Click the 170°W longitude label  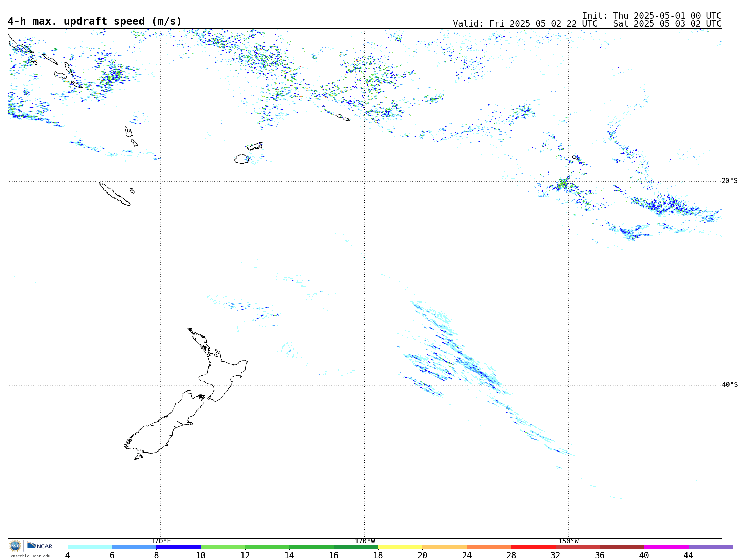tap(365, 541)
